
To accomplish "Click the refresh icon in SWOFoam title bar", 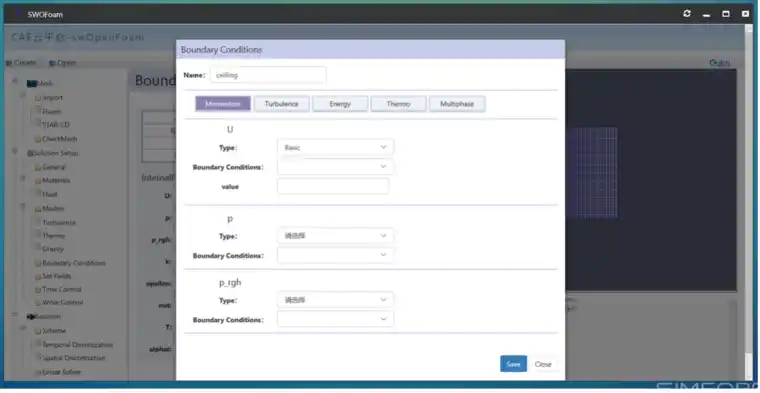I will coord(687,14).
